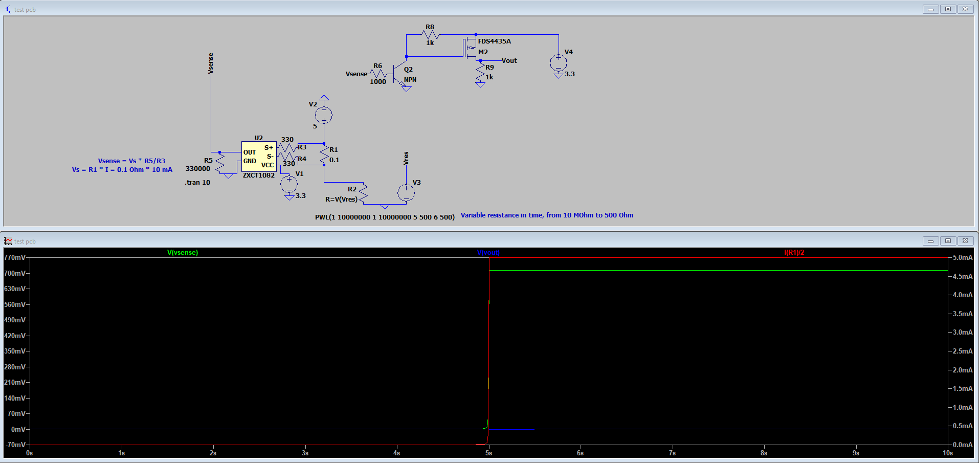
Task: Select the R2 variable resistor symbol
Action: (363, 193)
